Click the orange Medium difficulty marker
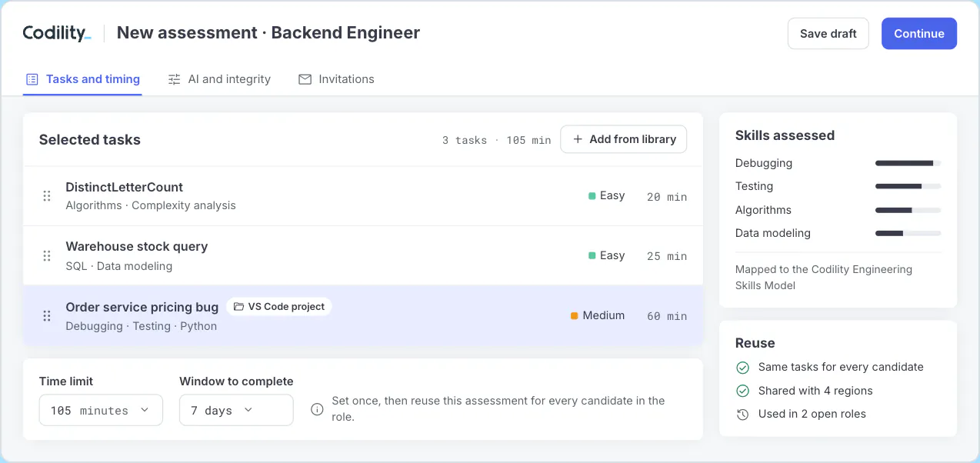 click(575, 316)
